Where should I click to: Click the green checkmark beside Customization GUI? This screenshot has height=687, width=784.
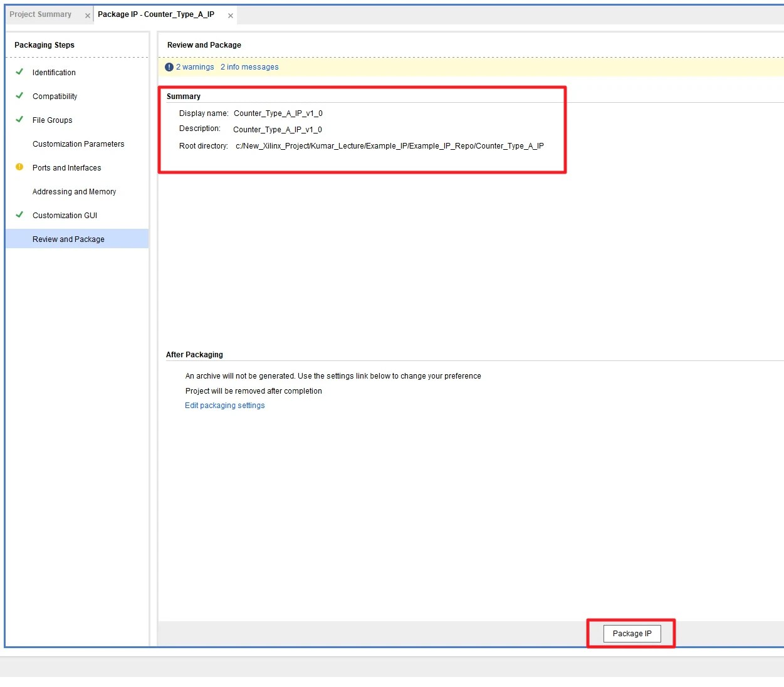[19, 214]
